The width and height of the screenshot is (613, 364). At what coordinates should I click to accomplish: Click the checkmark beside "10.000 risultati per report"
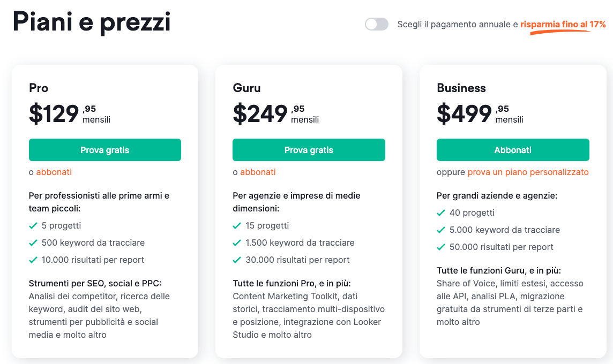(x=32, y=260)
